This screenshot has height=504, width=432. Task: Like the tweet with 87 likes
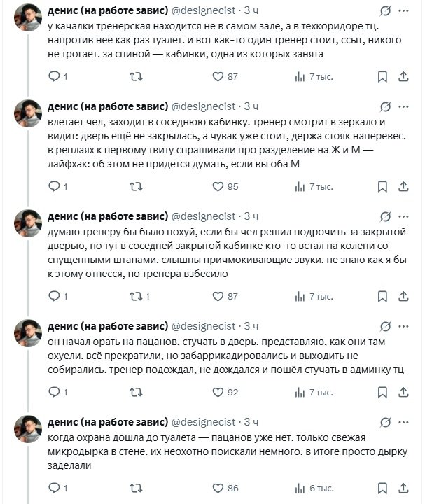[x=218, y=76]
